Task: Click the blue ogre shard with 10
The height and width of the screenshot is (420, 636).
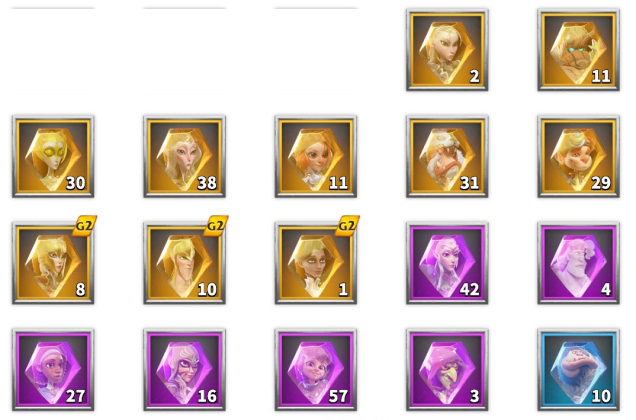Action: tap(578, 370)
